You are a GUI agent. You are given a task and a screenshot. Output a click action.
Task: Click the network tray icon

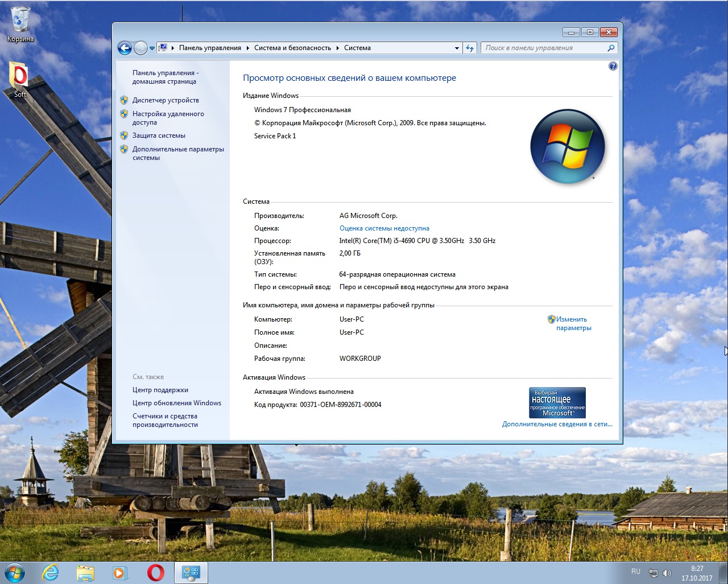pos(653,573)
